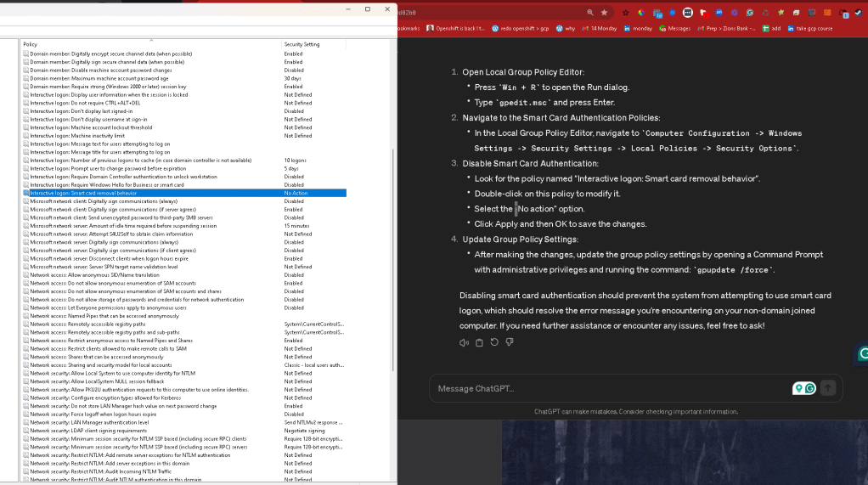Screen dimensions: 868x485
Task: Sort by the Security Setting column header
Action: tap(314, 44)
